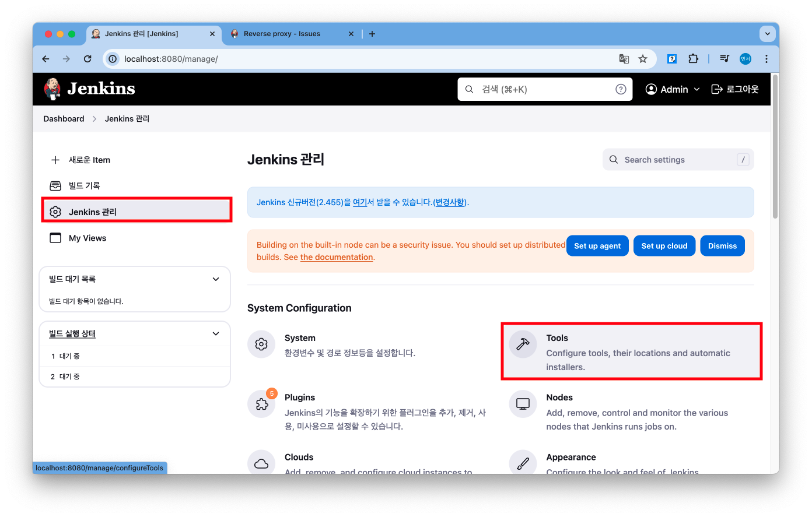Screen dimensions: 812x517
Task: Click the breadcrumb chevron after Dashboard
Action: pyautogui.click(x=94, y=119)
